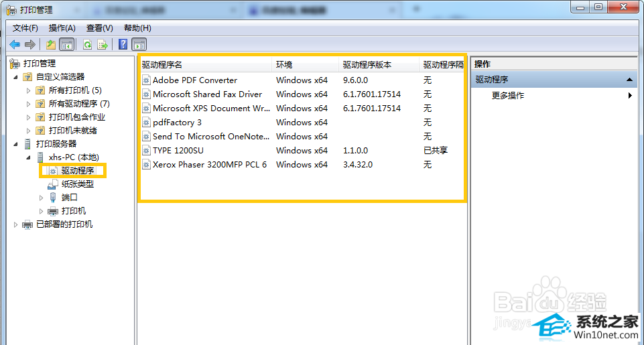The width and height of the screenshot is (644, 345).
Task: Click the 纸张类型 forms icon
Action: (52, 184)
